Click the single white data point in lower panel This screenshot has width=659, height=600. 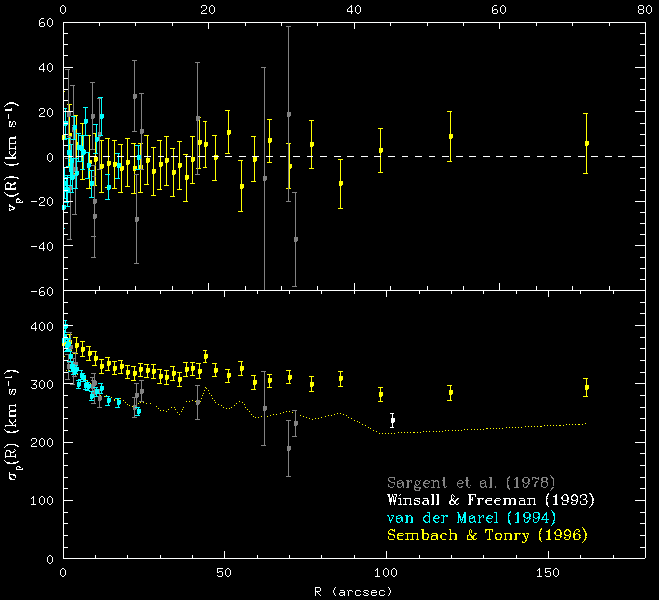(392, 421)
